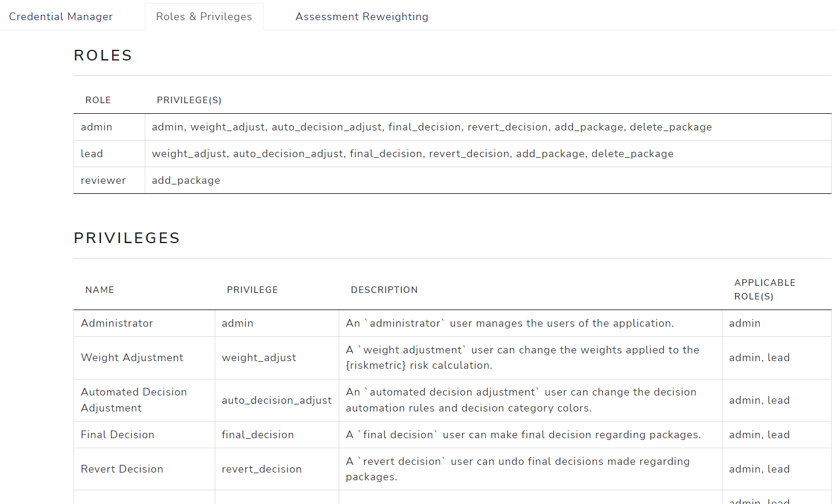Click the APPLICABLE ROLE(S) column header
This screenshot has height=504, width=837.
click(x=765, y=289)
